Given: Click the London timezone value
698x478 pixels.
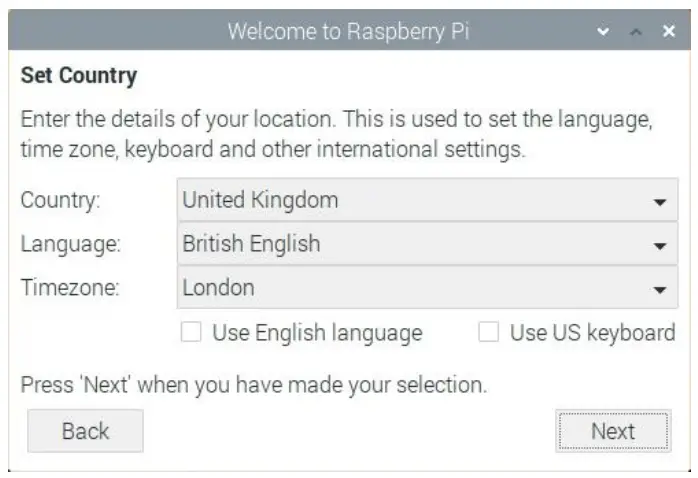Looking at the screenshot, I should [218, 288].
